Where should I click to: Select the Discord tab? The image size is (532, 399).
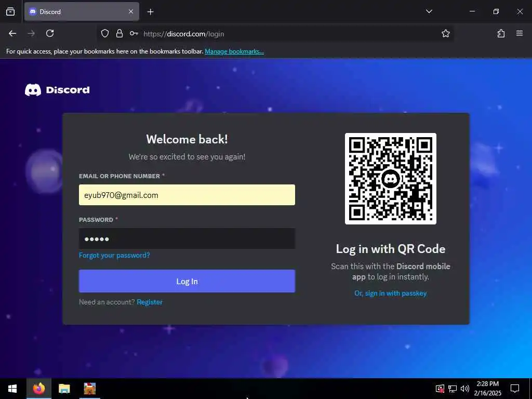82,12
